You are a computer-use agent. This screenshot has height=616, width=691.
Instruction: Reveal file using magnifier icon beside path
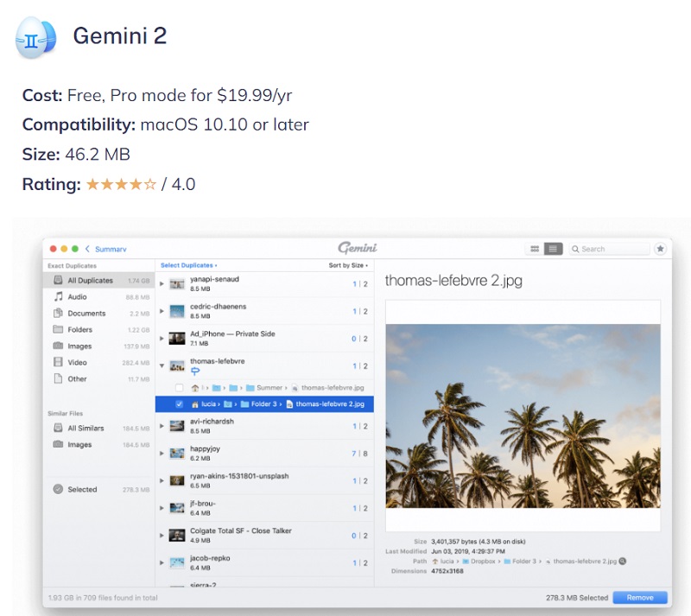coord(623,561)
